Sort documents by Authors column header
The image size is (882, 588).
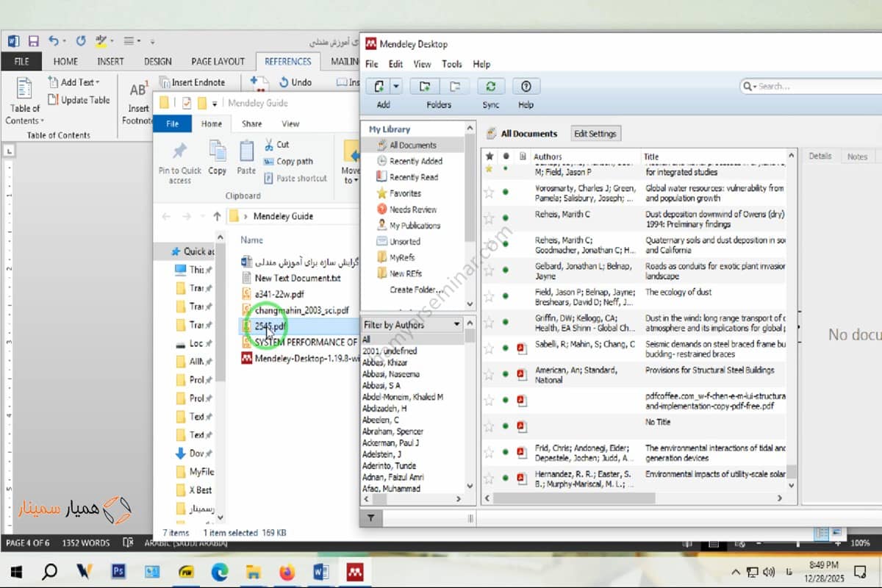tap(547, 157)
